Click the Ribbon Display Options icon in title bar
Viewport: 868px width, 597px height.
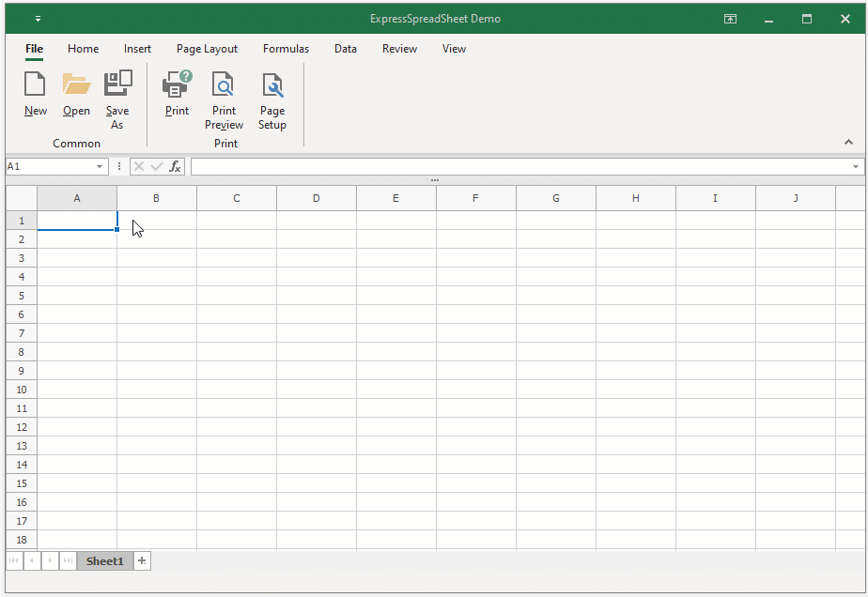pos(730,19)
